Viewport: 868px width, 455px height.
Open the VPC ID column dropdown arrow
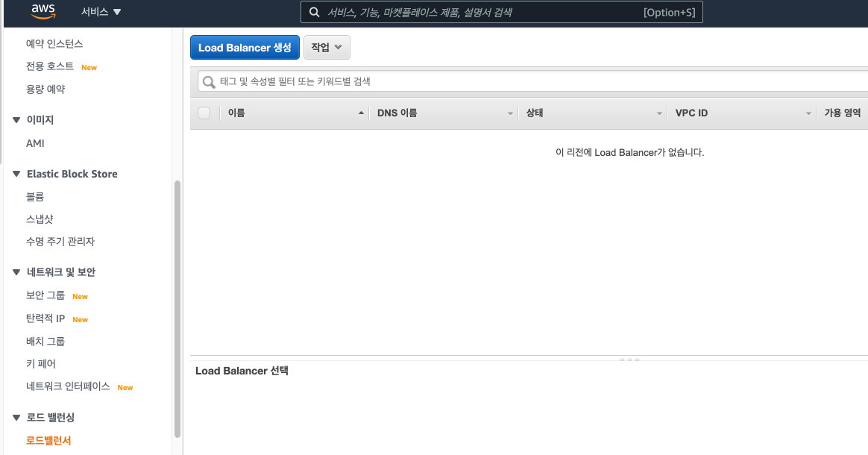808,113
